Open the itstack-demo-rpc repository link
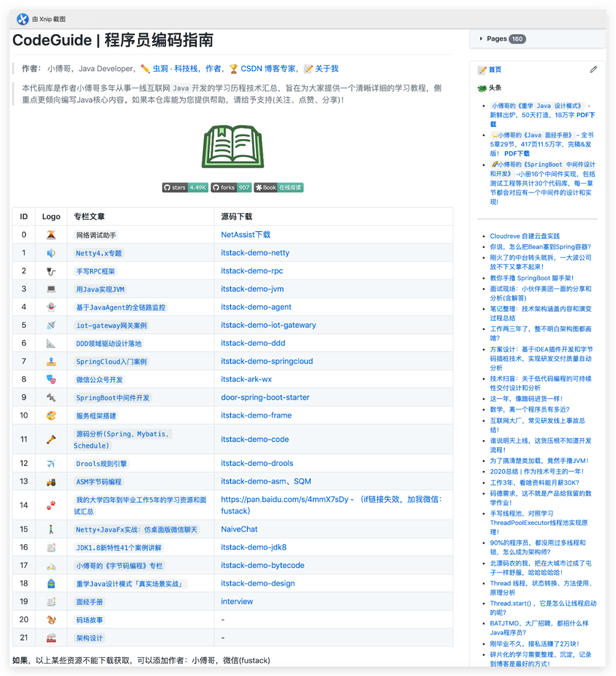 click(x=252, y=271)
